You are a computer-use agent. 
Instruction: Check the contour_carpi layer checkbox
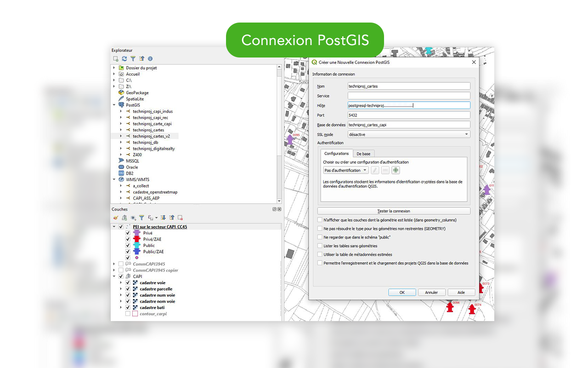coord(128,314)
